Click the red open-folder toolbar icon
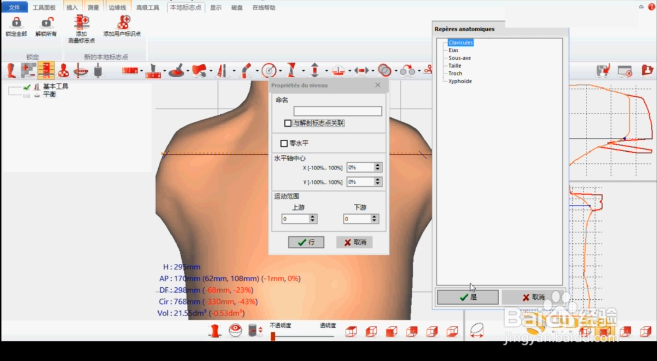The width and height of the screenshot is (657, 361). (647, 70)
